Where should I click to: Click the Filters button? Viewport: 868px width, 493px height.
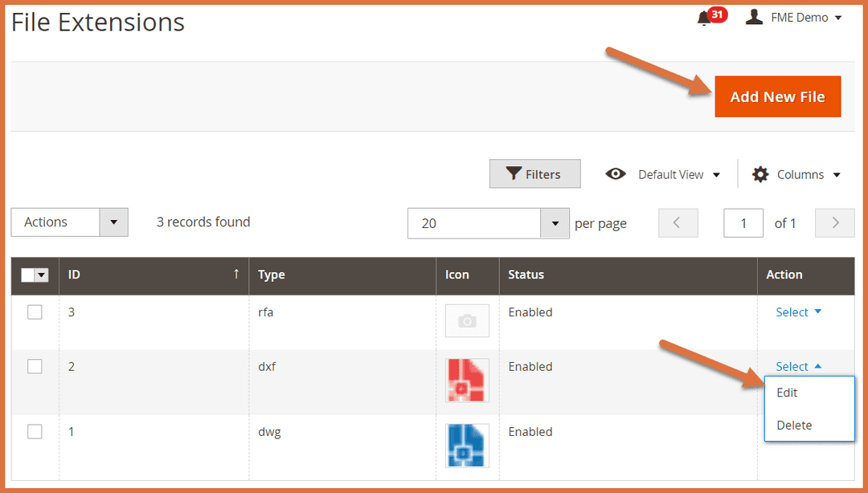[x=534, y=174]
